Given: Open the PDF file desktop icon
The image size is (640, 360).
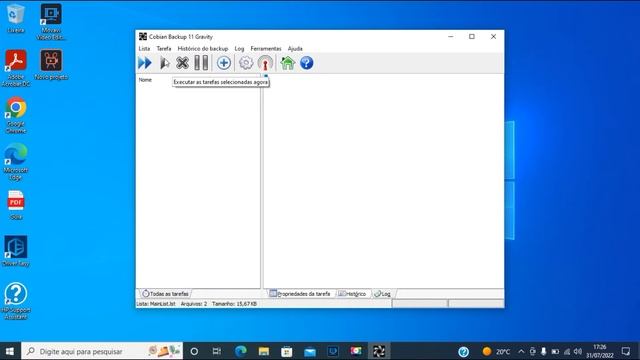Looking at the screenshot, I should pyautogui.click(x=16, y=205).
